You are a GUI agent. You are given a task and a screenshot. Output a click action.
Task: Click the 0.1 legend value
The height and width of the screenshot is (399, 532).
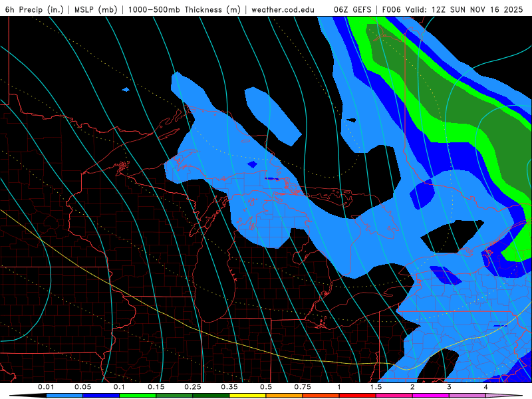click(119, 387)
